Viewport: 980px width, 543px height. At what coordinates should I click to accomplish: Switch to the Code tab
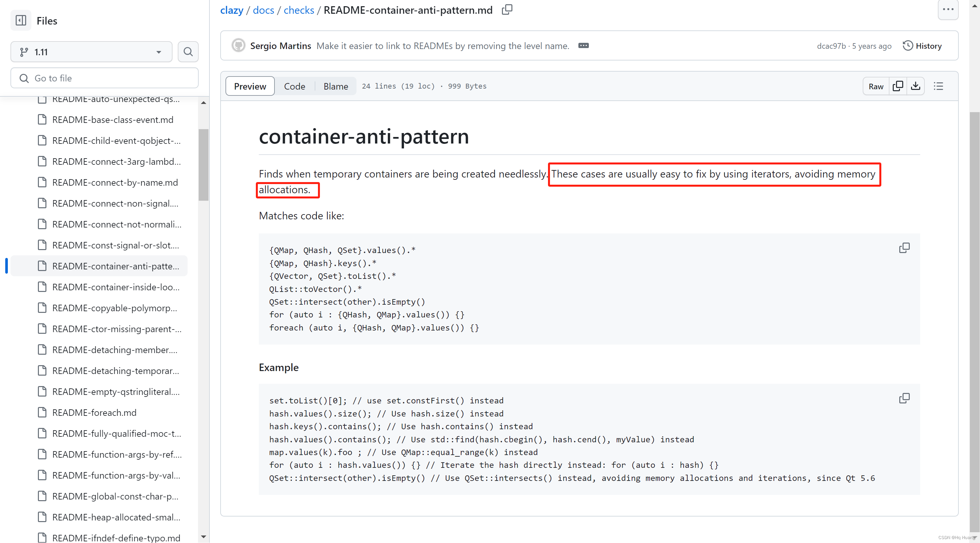(x=294, y=86)
